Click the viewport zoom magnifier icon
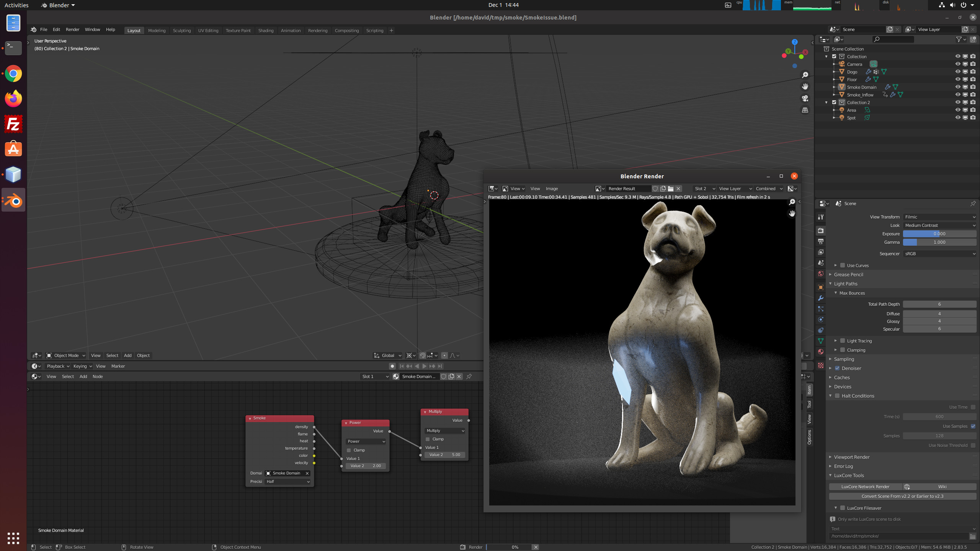 [805, 75]
